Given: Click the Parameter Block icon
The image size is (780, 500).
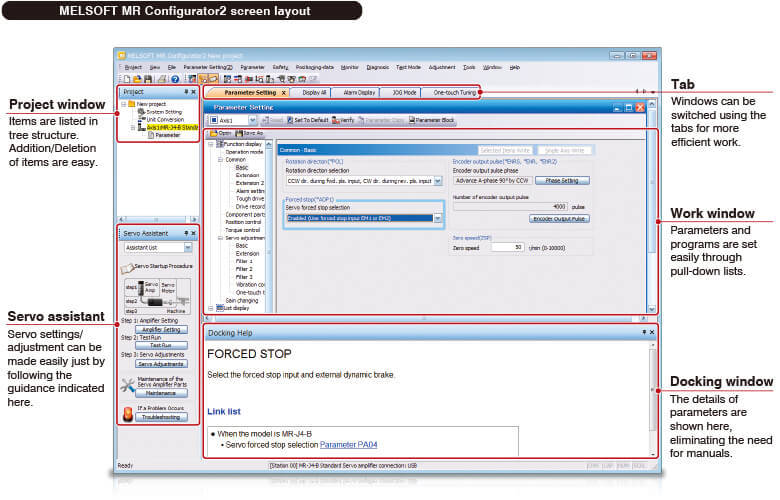Looking at the screenshot, I should coord(410,120).
